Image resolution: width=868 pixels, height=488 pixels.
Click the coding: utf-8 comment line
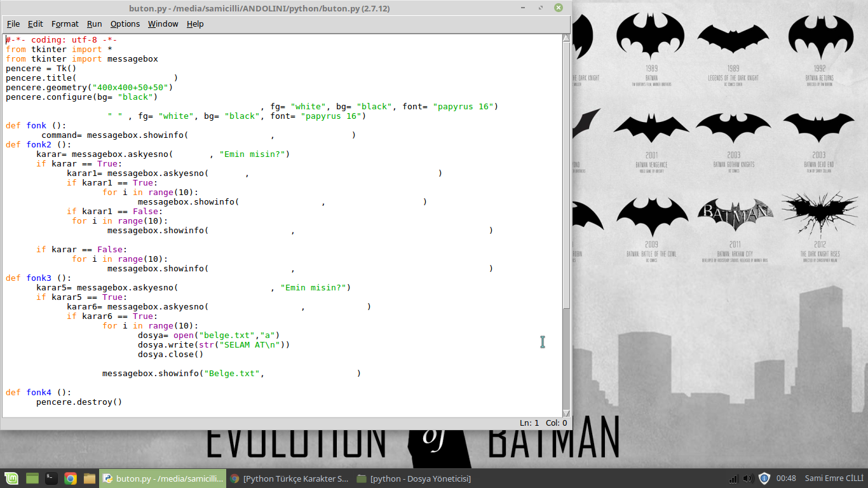[61, 39]
